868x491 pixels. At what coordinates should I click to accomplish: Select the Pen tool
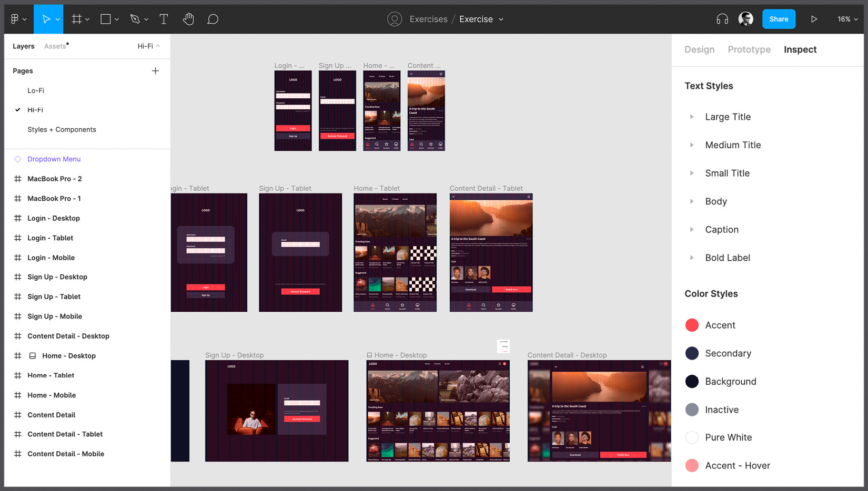point(135,19)
